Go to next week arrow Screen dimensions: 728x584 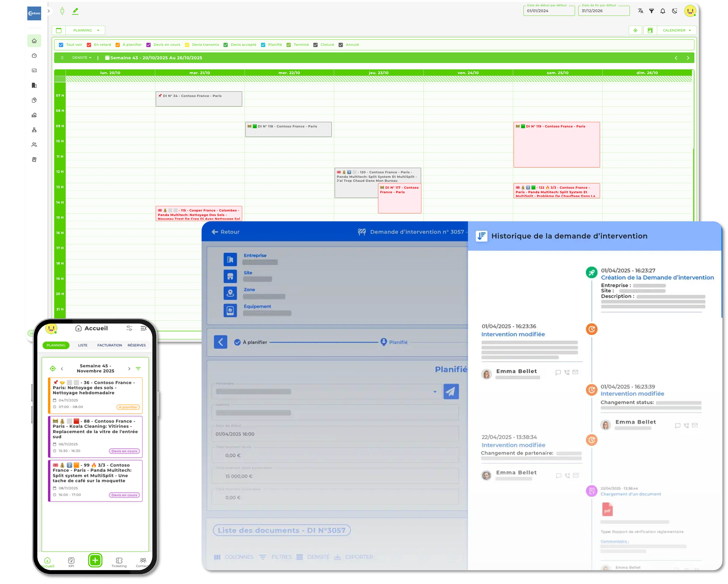688,58
